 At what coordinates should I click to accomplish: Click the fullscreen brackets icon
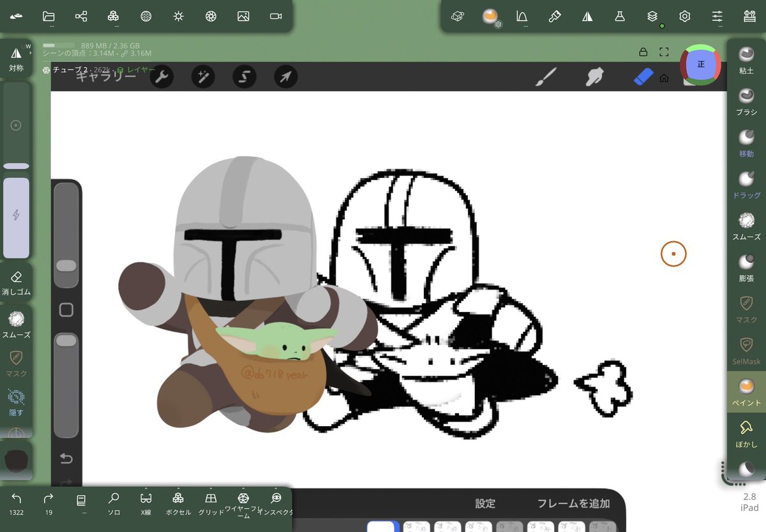click(664, 52)
